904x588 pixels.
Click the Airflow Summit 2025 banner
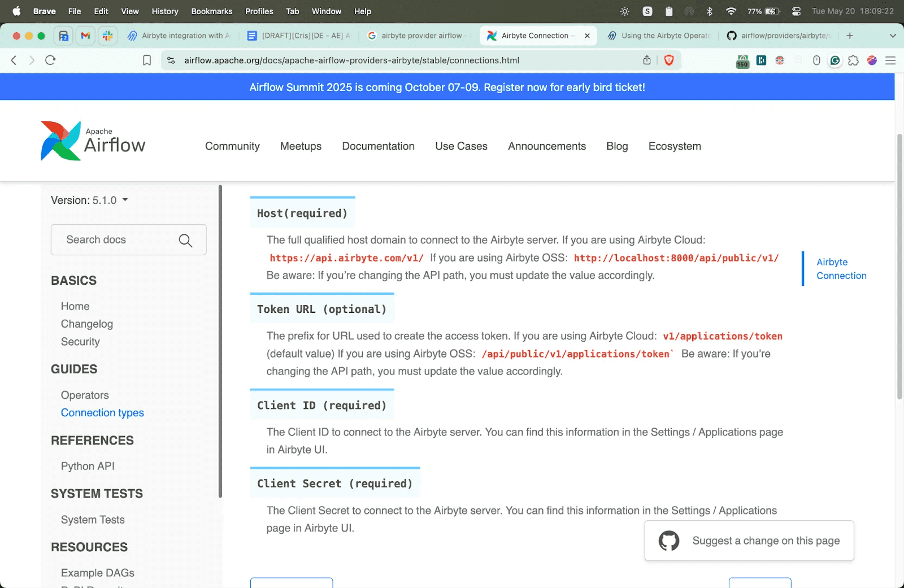coord(447,87)
